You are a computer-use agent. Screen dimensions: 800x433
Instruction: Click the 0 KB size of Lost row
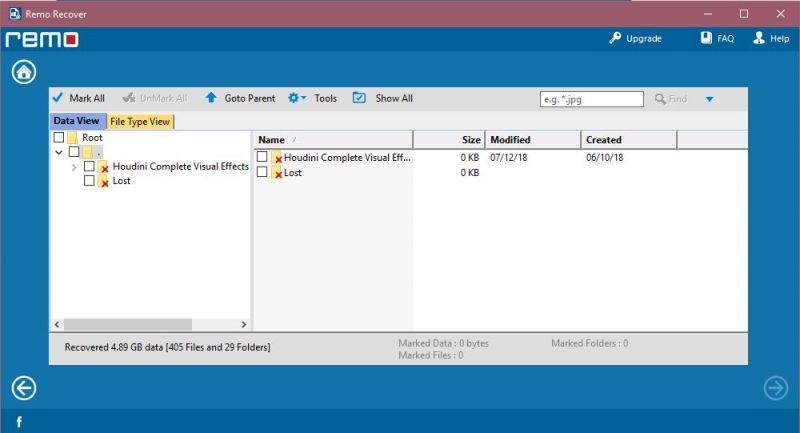point(469,173)
